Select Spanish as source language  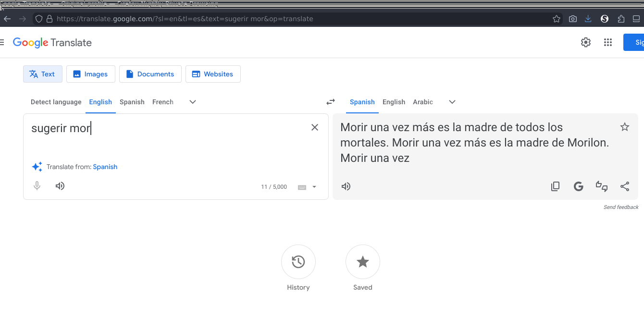point(132,102)
